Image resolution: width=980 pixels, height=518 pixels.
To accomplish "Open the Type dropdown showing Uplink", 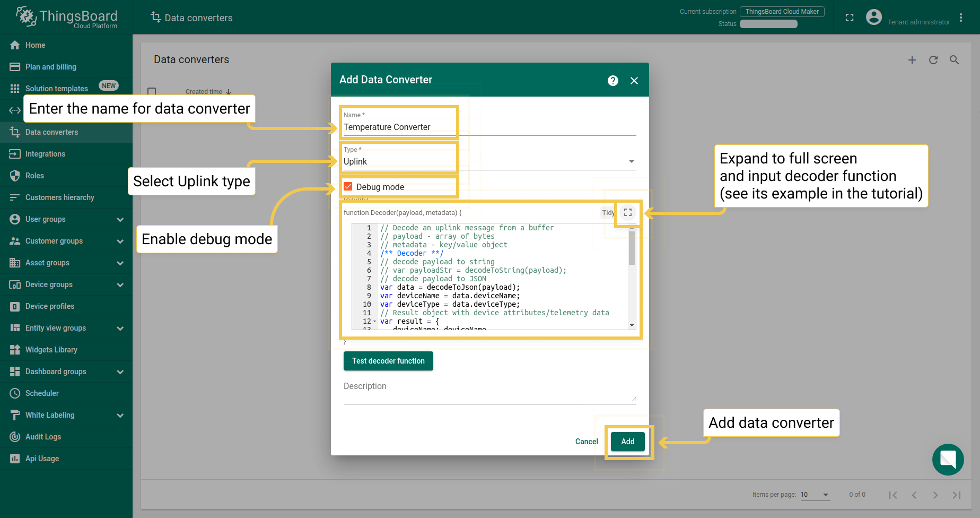I will 489,161.
